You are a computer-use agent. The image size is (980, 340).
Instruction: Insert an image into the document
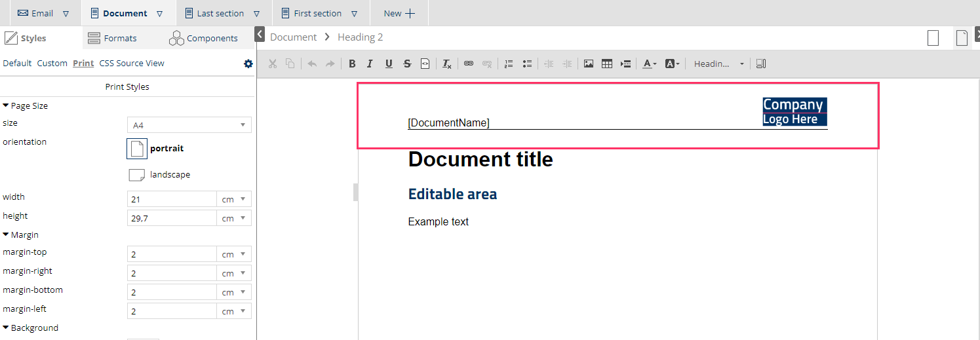coord(588,64)
